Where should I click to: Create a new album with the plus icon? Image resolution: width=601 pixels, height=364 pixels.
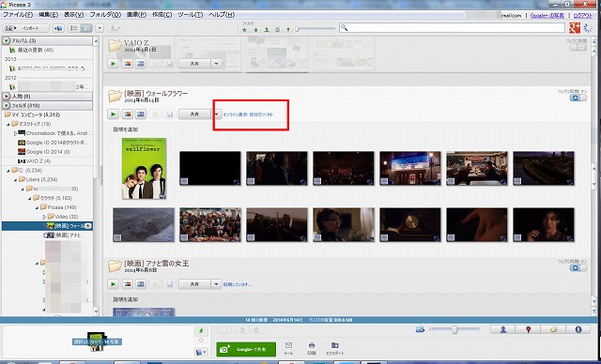coord(58,28)
